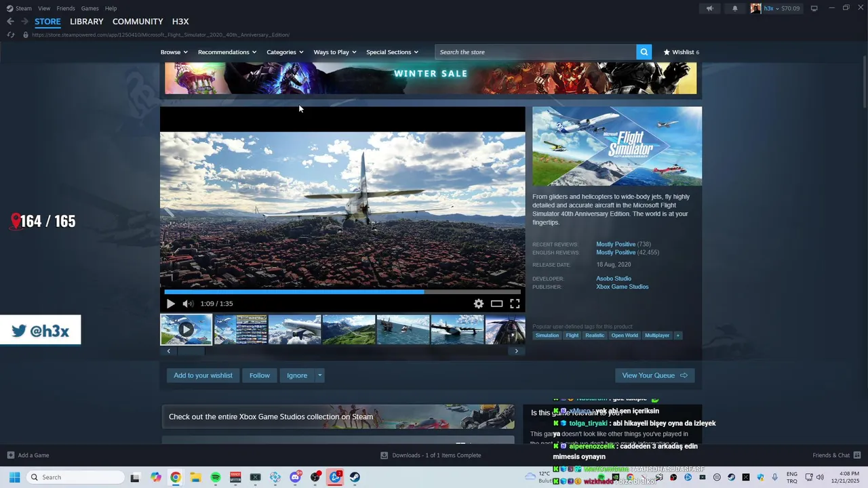The height and width of the screenshot is (488, 868).
Task: Follow the game
Action: pos(259,375)
